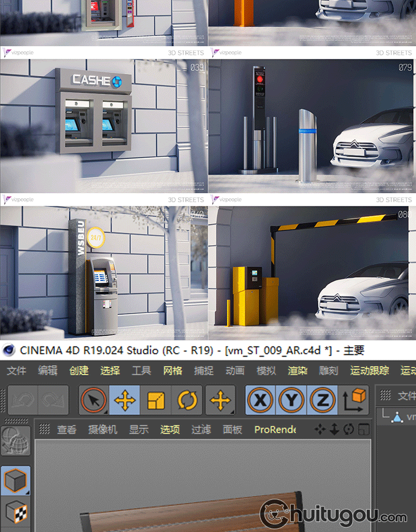Choose the Scale tool

click(156, 400)
